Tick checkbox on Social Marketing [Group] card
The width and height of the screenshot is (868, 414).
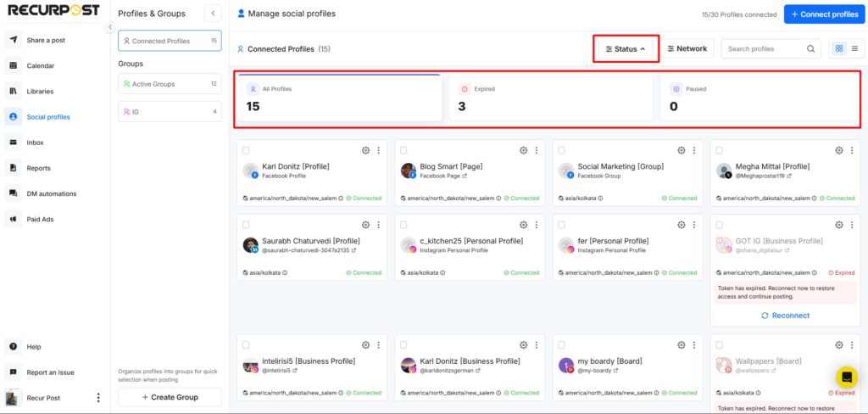561,150
